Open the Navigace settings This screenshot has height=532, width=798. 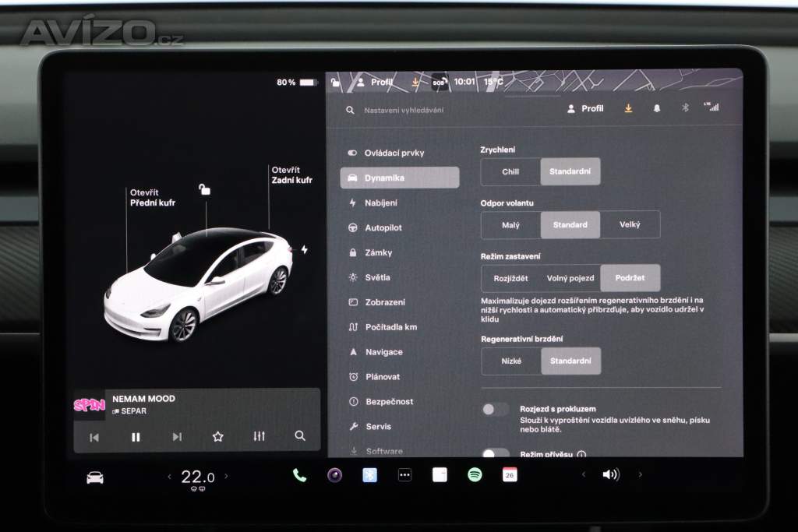[376, 352]
